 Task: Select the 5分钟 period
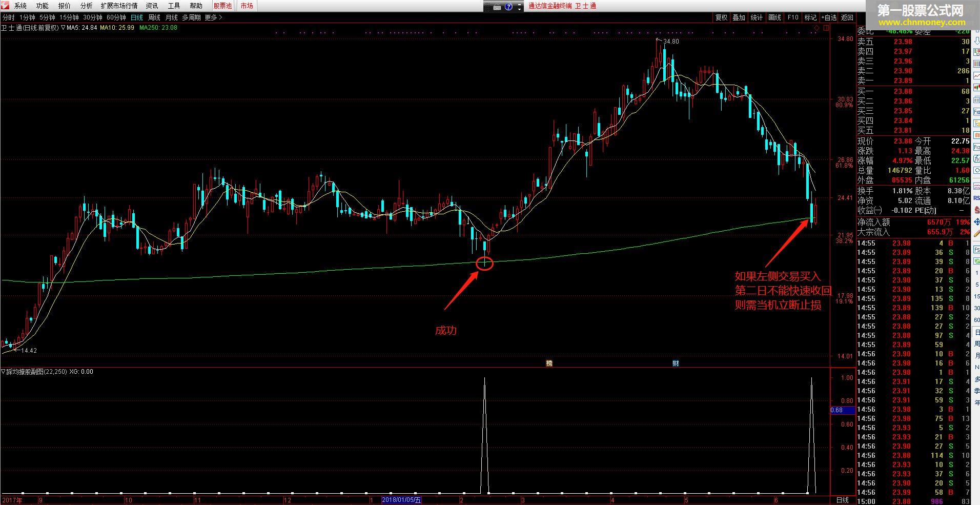pyautogui.click(x=47, y=17)
